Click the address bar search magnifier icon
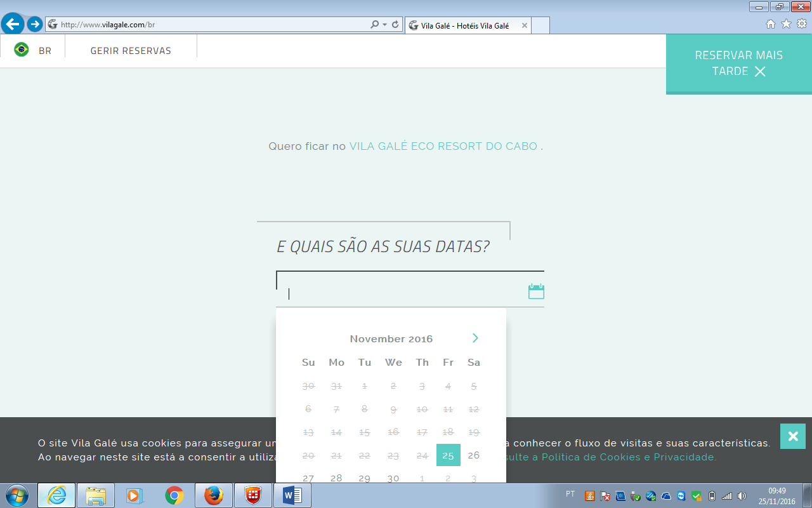 374,25
